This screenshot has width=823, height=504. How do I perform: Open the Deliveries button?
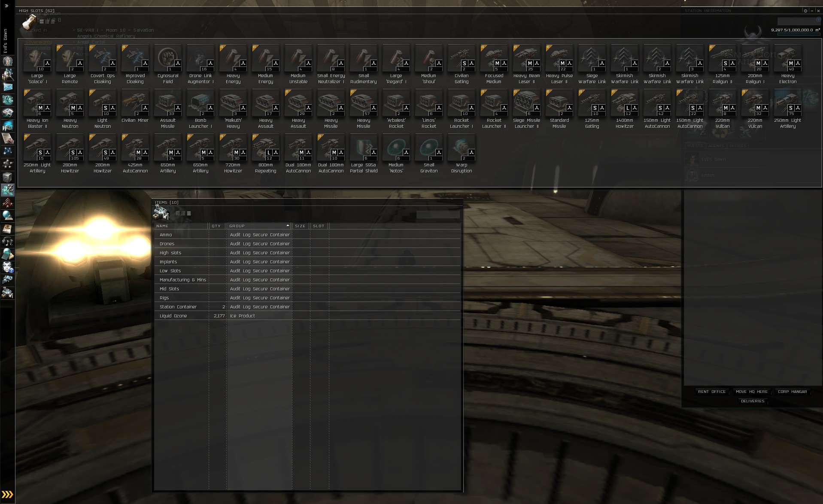click(x=753, y=401)
